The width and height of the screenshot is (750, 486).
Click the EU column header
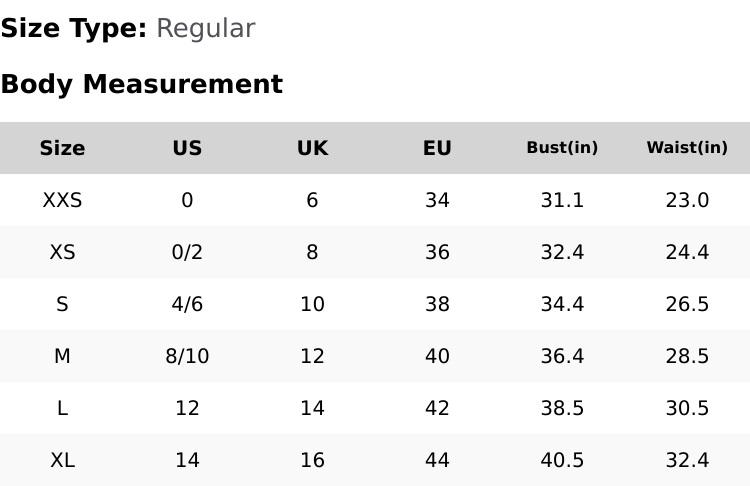click(x=437, y=148)
